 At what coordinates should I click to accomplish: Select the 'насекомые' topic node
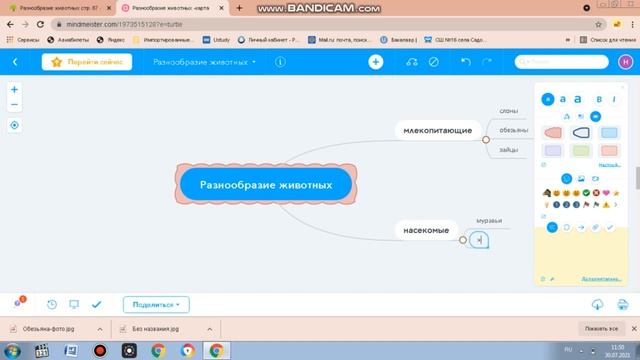tap(426, 230)
